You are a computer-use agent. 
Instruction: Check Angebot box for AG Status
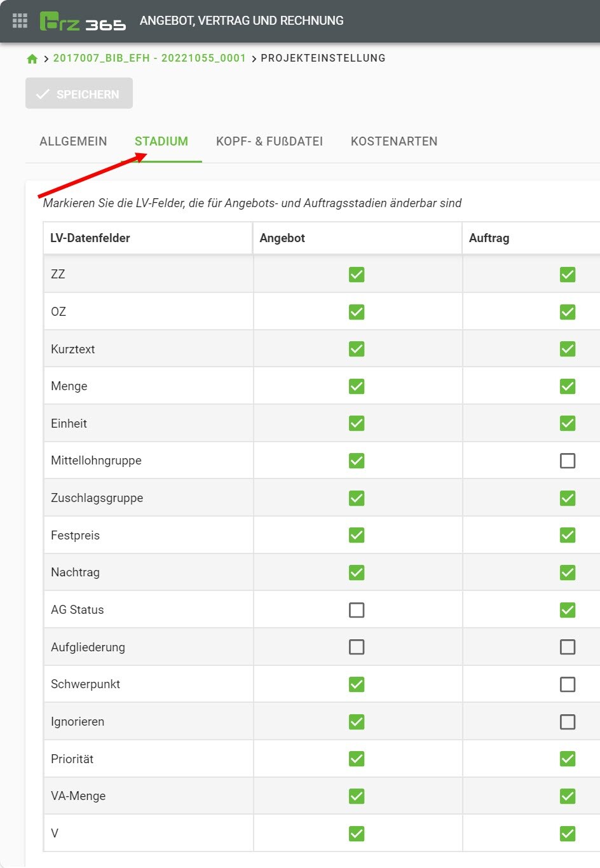[357, 610]
